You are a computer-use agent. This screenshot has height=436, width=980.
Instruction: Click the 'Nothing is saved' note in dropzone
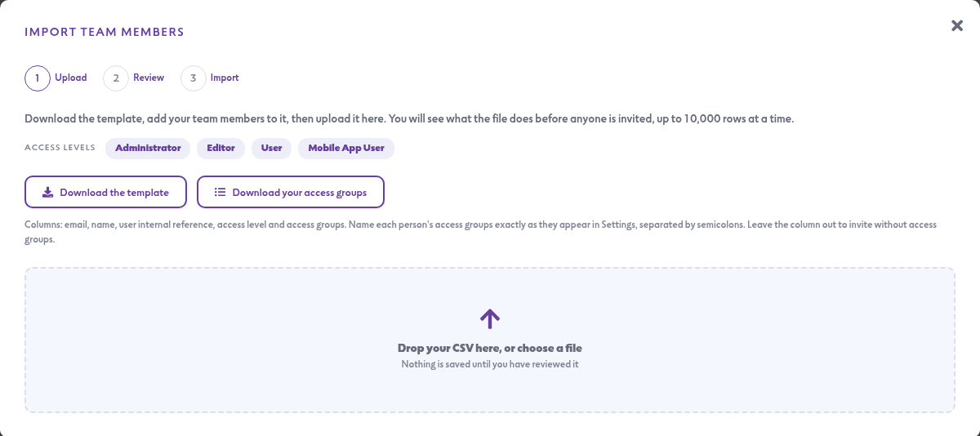click(490, 364)
